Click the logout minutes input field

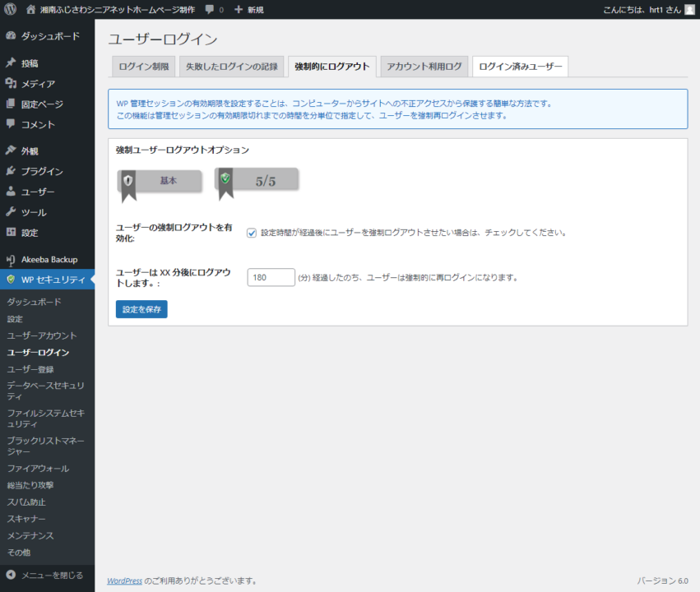(x=271, y=277)
